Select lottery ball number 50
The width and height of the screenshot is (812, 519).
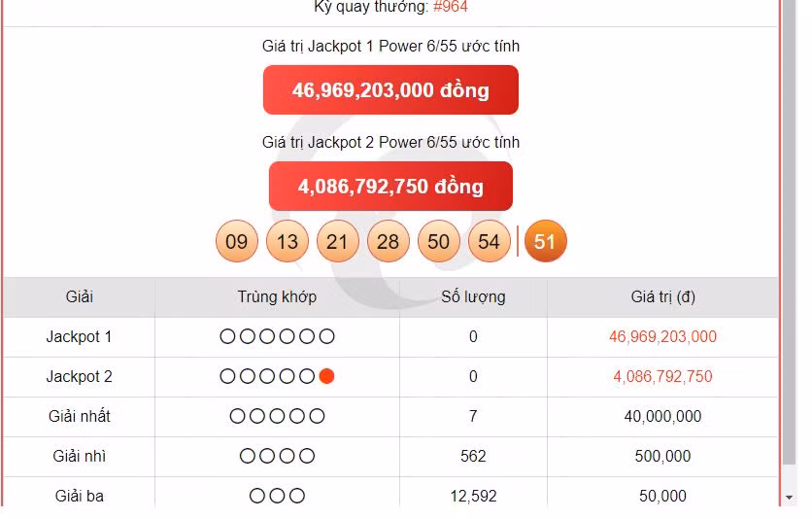click(438, 242)
